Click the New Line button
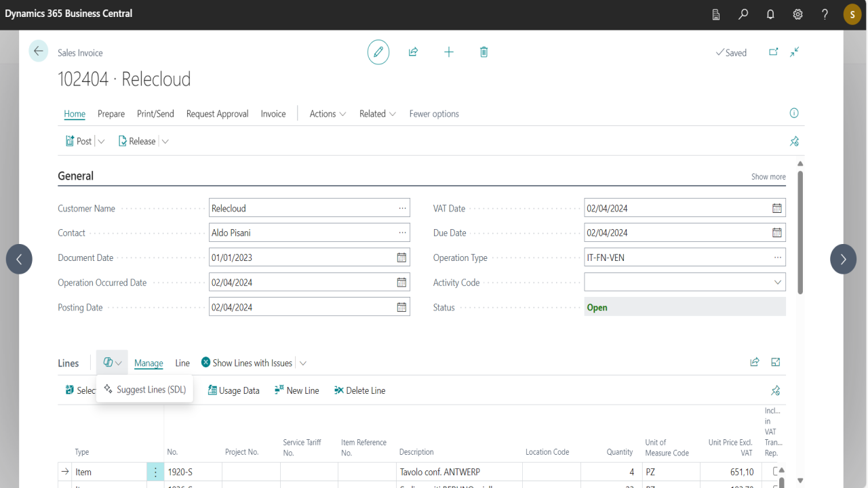Screen dimensions: 868x488 296,390
